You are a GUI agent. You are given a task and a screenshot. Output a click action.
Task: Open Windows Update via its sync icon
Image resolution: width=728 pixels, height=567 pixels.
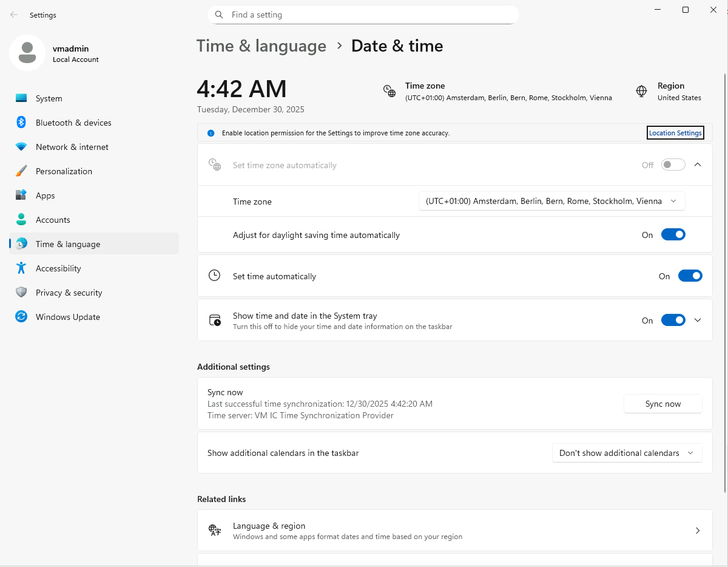tap(21, 317)
